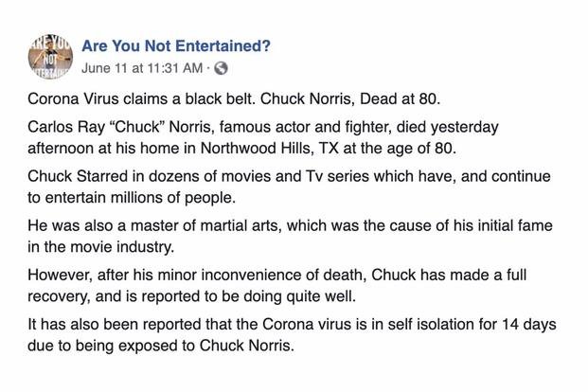Select the paragraph 'He was also a master'
Screen dimensions: 588x392
coord(290,237)
